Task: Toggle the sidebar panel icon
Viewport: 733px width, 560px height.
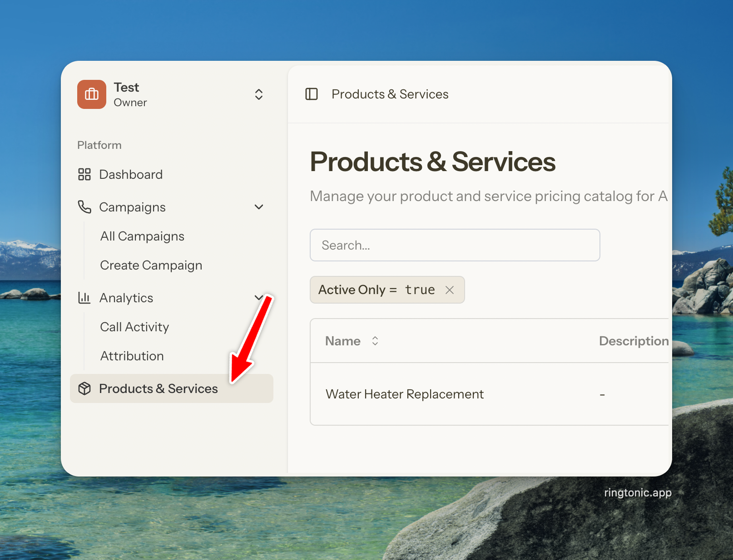Action: pos(312,94)
